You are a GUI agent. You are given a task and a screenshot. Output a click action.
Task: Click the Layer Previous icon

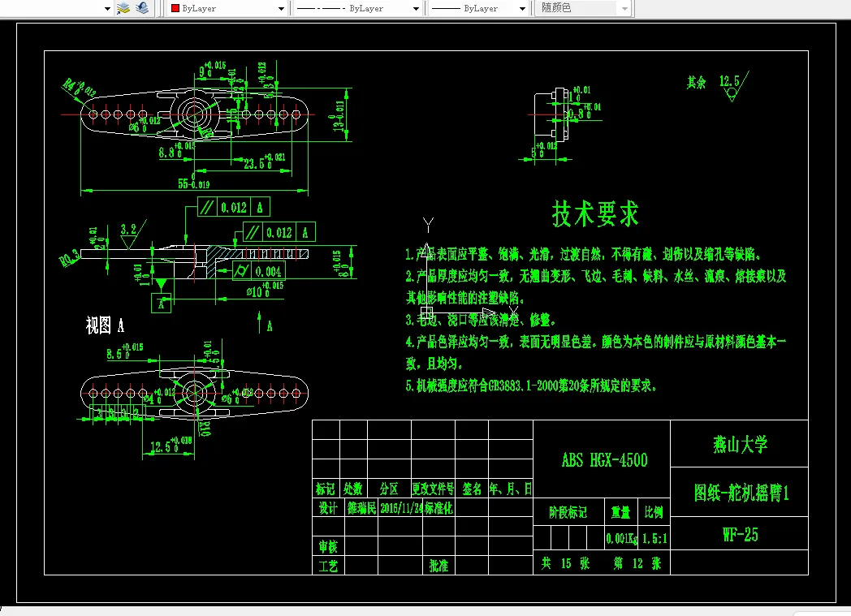[x=142, y=8]
